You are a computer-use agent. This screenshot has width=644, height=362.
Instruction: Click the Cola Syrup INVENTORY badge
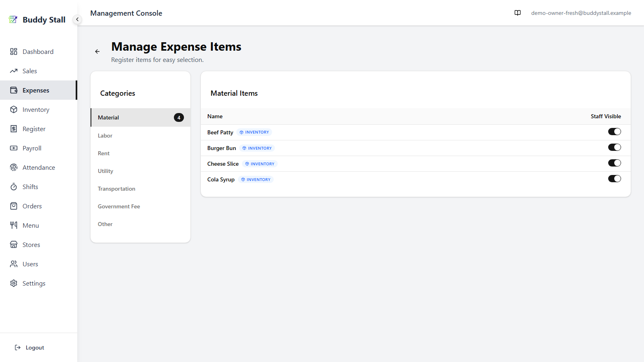point(256,179)
